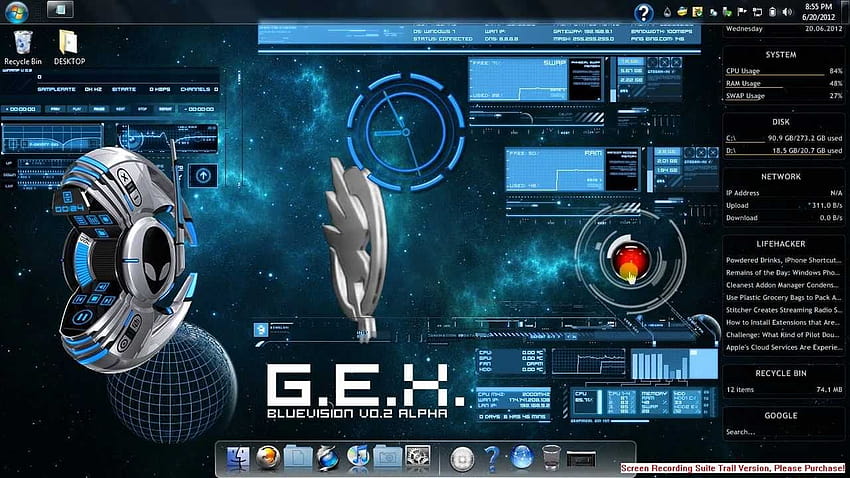Open the 'Cleanest Addon Manager Condens...' headline
This screenshot has width=850, height=478.
[x=784, y=285]
